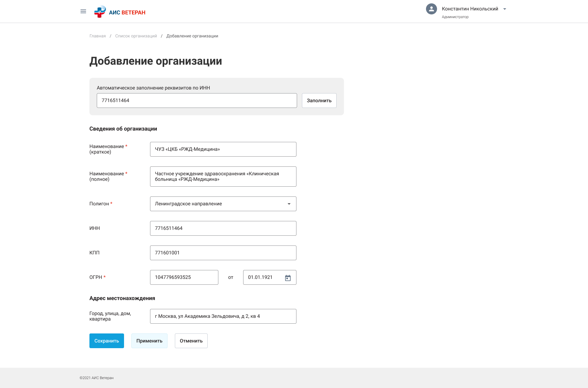Click the Сохранить button
The height and width of the screenshot is (388, 588).
[x=107, y=341]
